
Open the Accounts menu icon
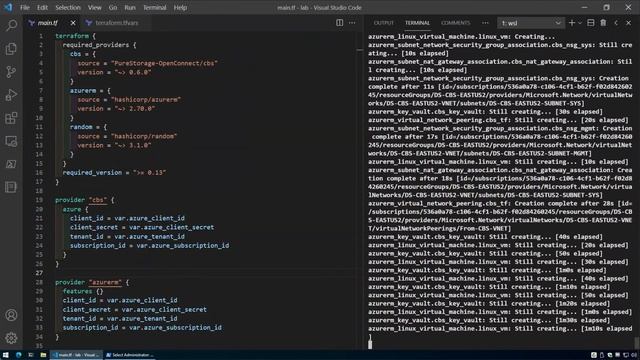point(11,315)
